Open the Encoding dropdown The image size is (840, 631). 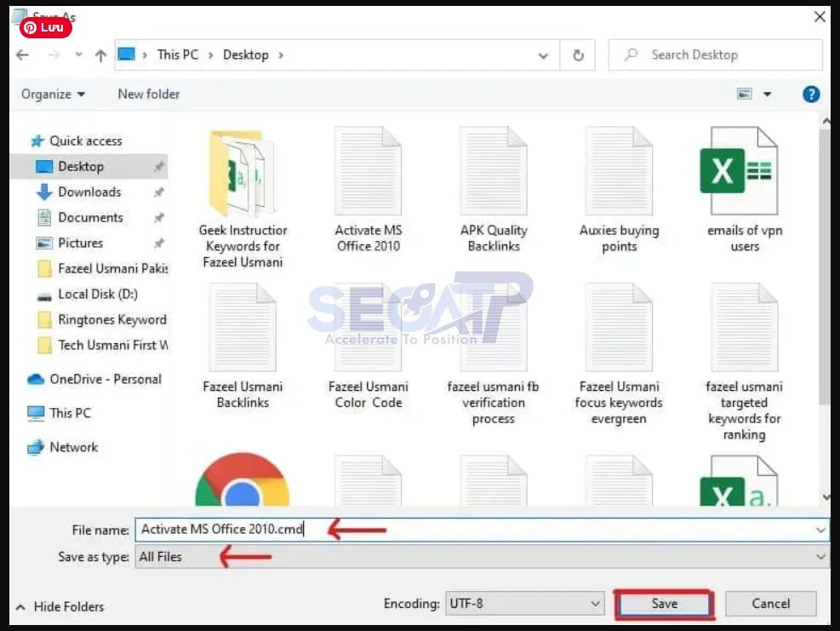pos(597,604)
